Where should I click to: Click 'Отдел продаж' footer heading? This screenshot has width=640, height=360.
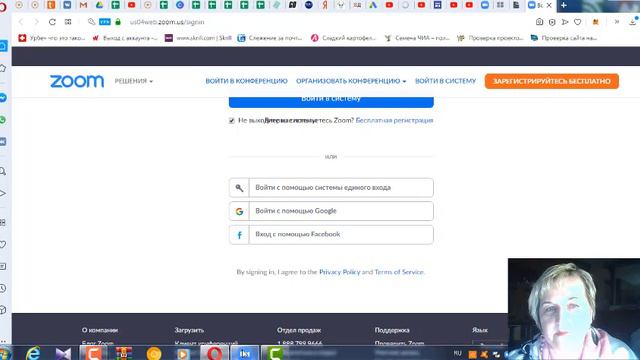point(299,330)
